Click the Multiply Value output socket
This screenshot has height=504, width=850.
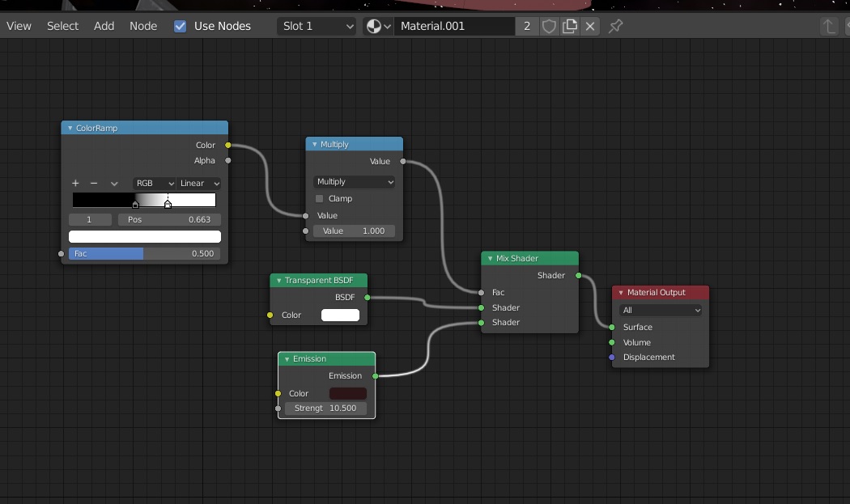[403, 161]
